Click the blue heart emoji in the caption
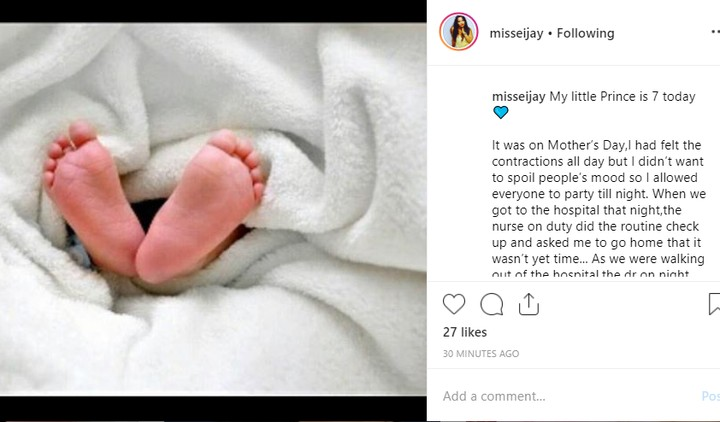 point(501,113)
